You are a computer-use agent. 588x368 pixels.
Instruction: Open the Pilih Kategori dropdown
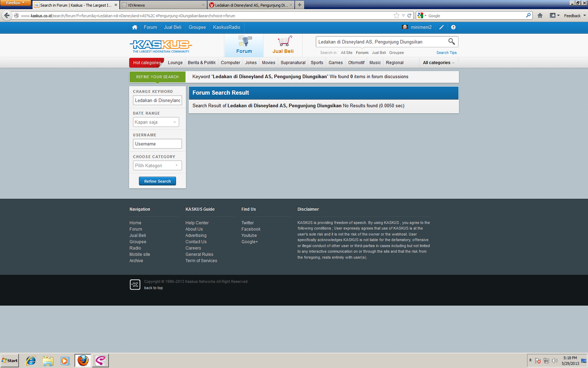(x=157, y=166)
